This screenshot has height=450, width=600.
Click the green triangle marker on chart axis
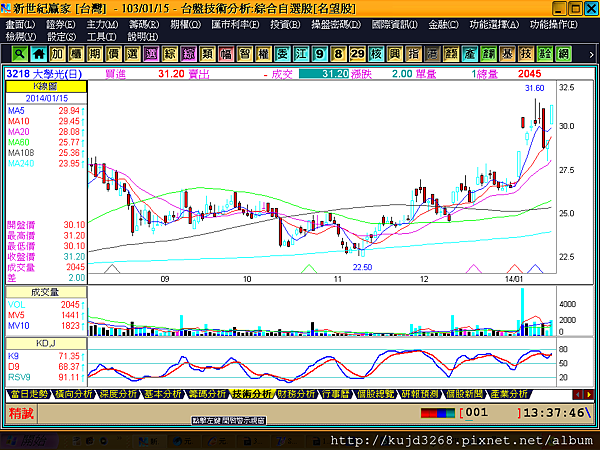point(309,269)
